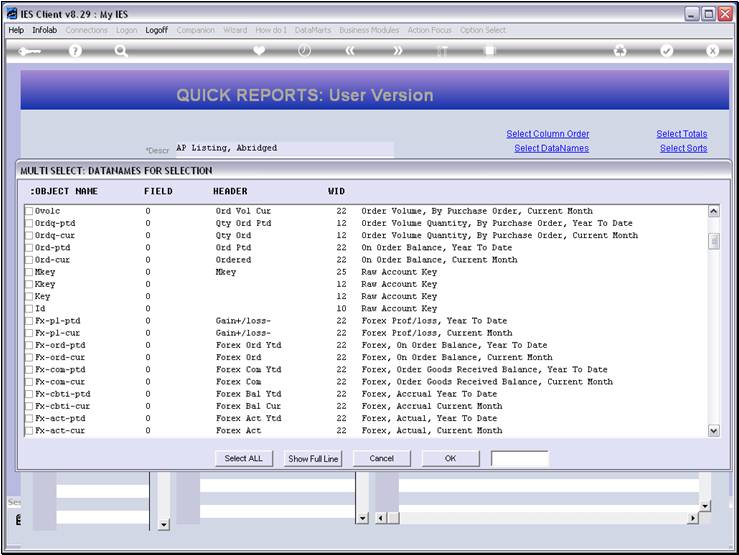
Task: Click the key icon in the toolbar
Action: pos(29,51)
